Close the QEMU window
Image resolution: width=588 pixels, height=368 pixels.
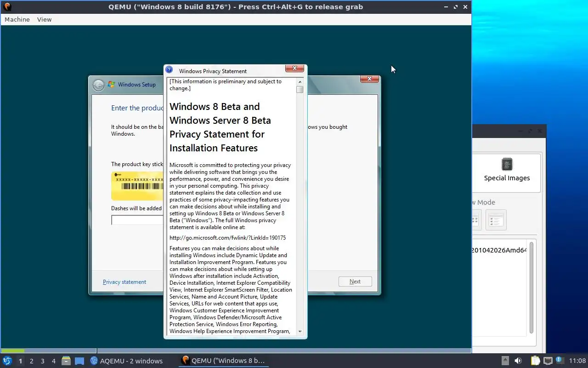[465, 7]
